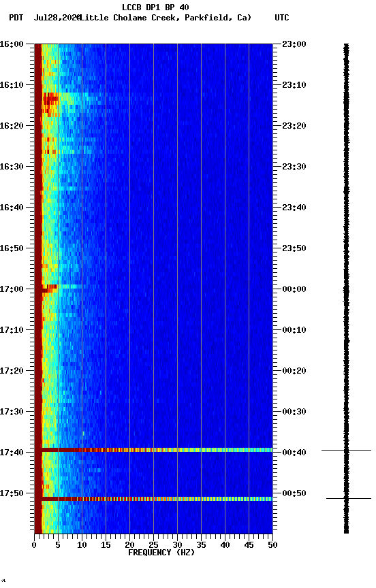
Task: Click the 00:40 UTC time label
Action: (294, 453)
